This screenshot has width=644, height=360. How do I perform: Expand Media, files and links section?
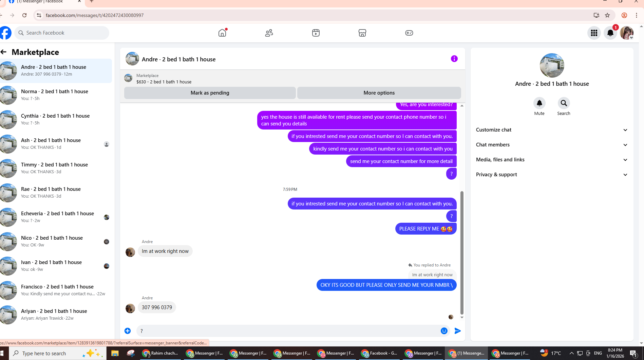(552, 160)
